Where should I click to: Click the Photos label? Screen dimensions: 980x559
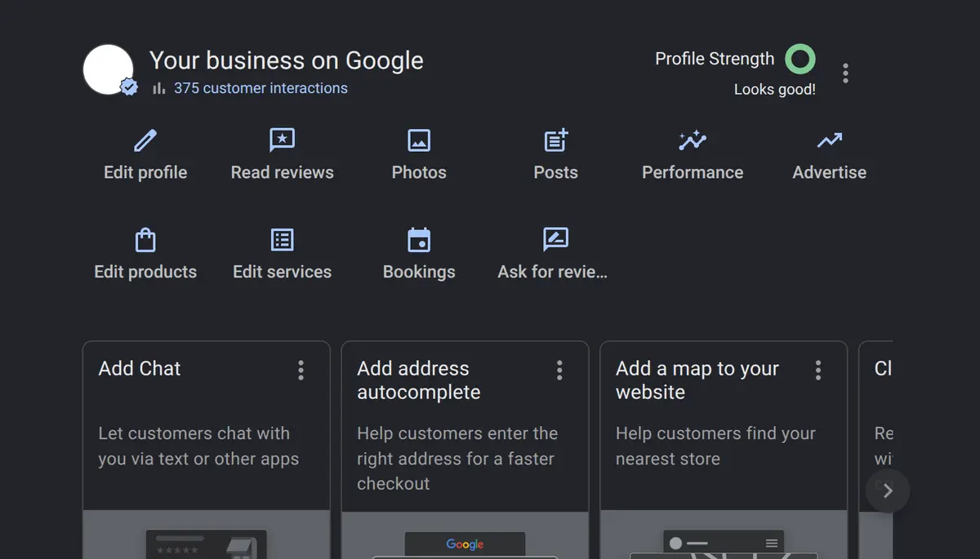pyautogui.click(x=419, y=172)
